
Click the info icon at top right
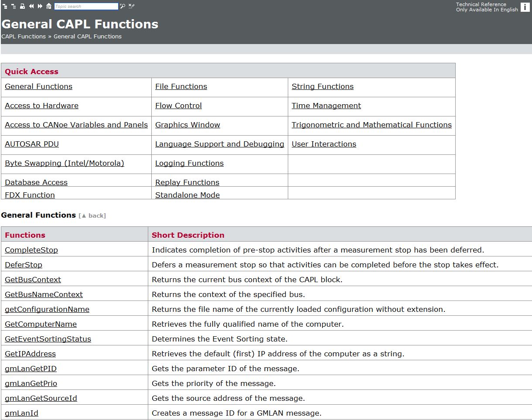(525, 7)
